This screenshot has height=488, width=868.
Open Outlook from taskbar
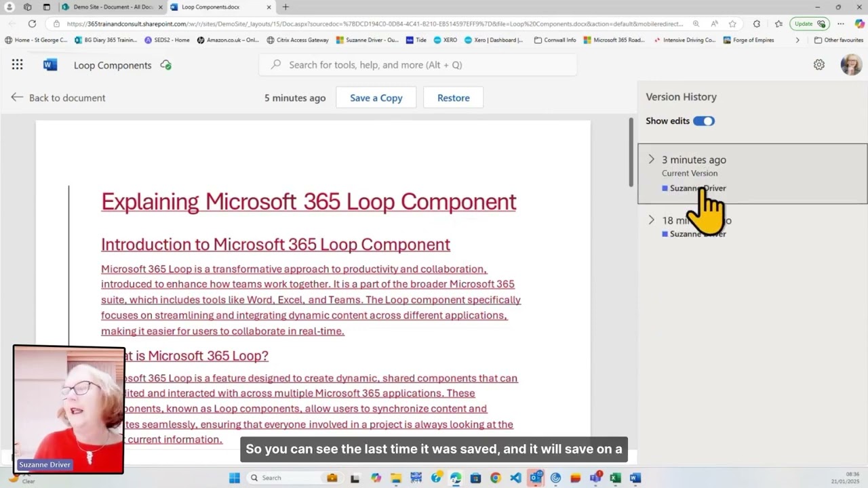click(536, 478)
